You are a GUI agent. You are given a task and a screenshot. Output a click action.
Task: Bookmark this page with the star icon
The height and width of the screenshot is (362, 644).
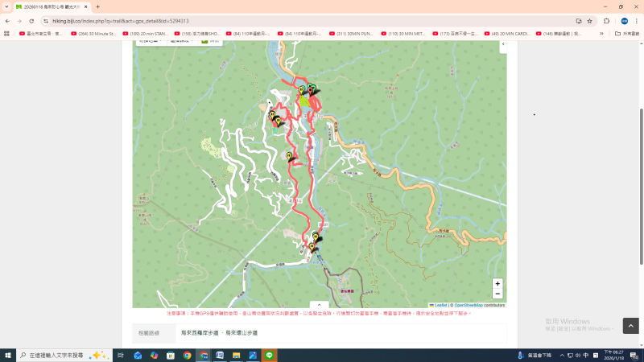tap(590, 21)
